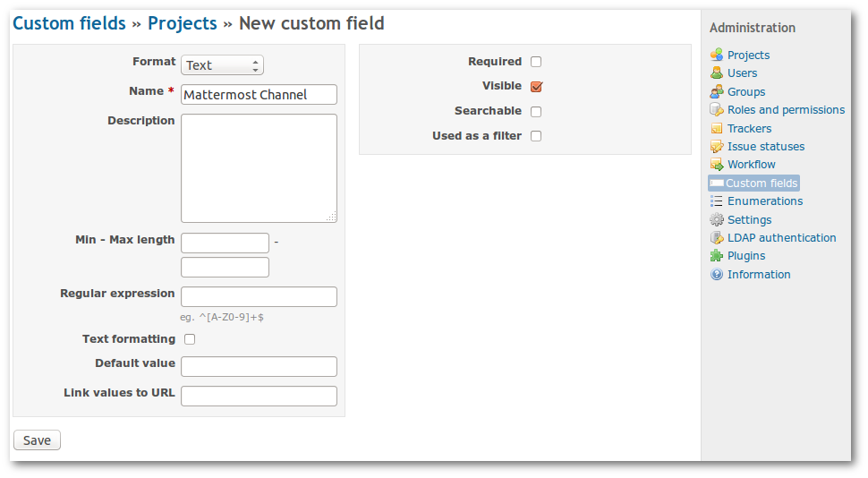Open the Format dropdown
The width and height of the screenshot is (868, 478).
pos(222,65)
